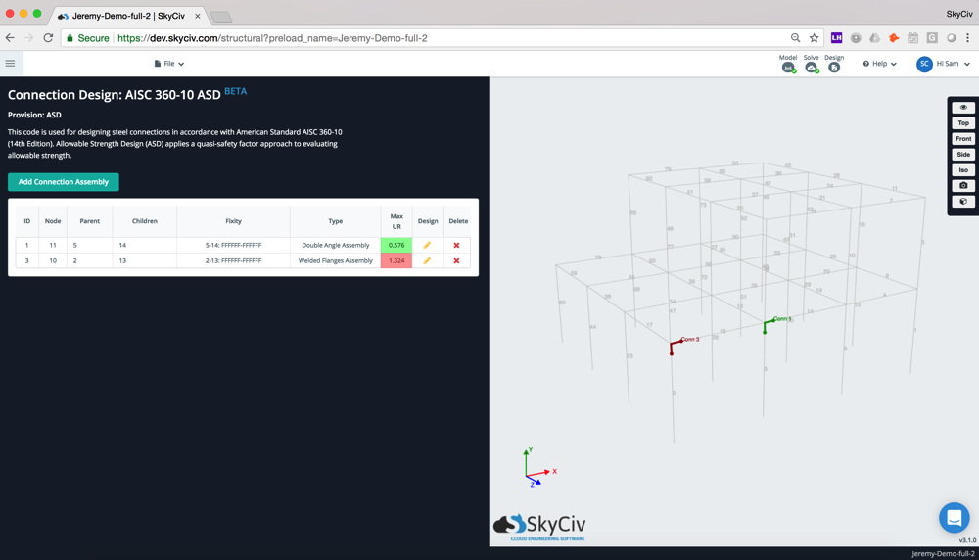Click the Secure padlock indicator
The width and height of the screenshot is (979, 560).
pos(88,38)
